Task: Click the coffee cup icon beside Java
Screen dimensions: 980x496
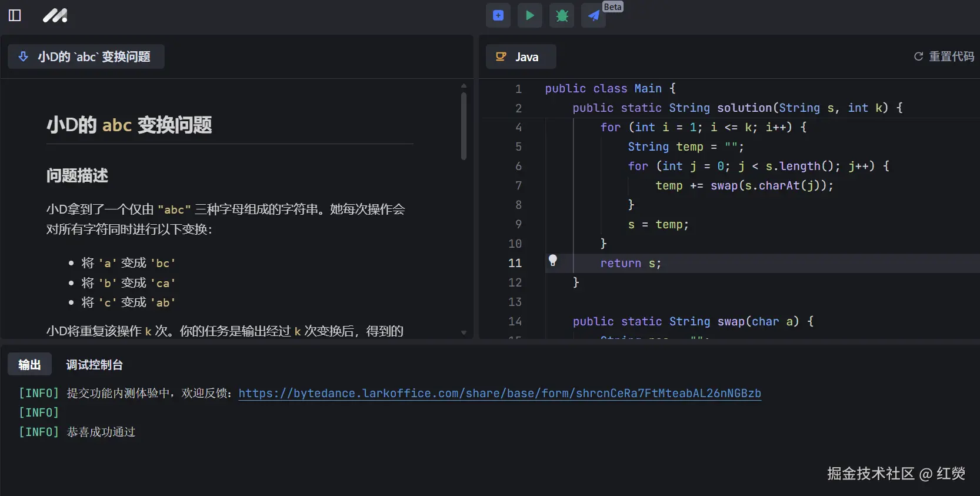Action: click(x=501, y=56)
